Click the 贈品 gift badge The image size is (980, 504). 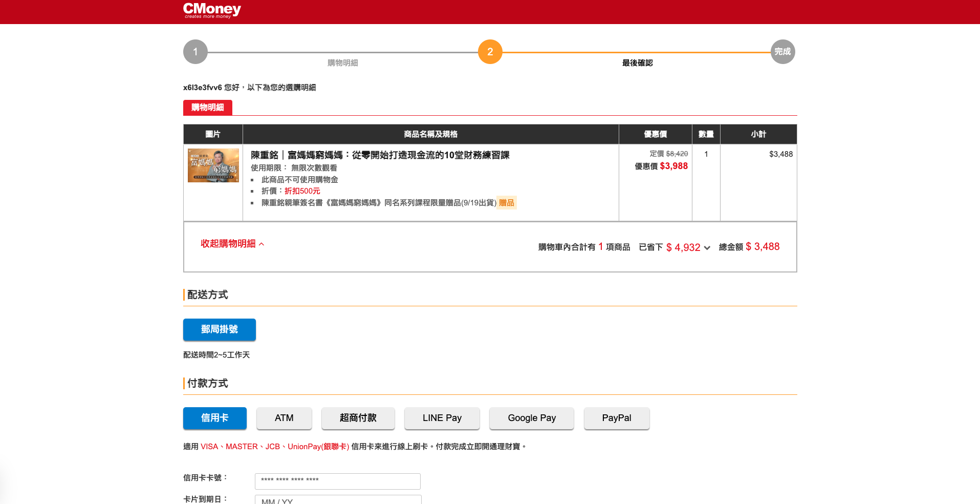(x=506, y=203)
